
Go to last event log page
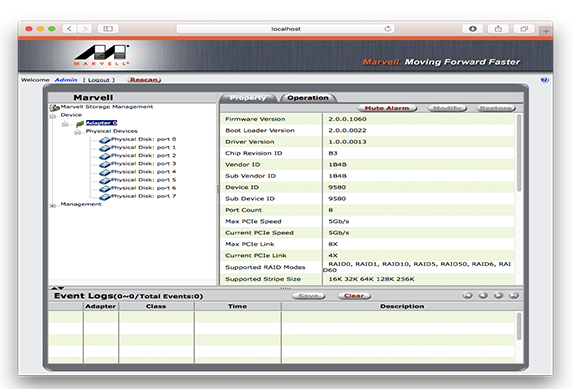514,295
